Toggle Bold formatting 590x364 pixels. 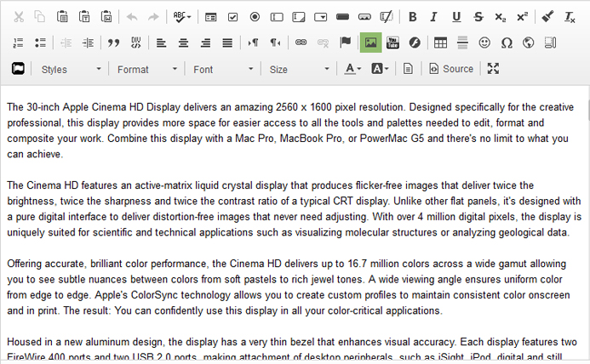(412, 17)
